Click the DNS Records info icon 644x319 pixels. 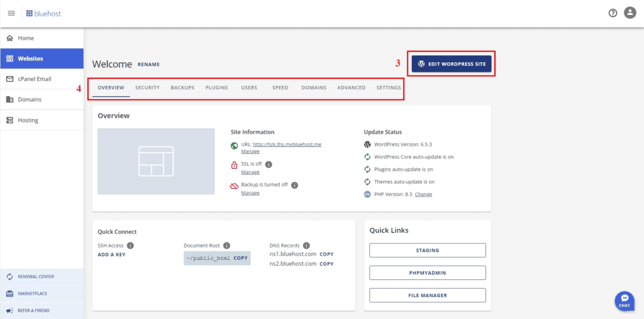tap(306, 246)
